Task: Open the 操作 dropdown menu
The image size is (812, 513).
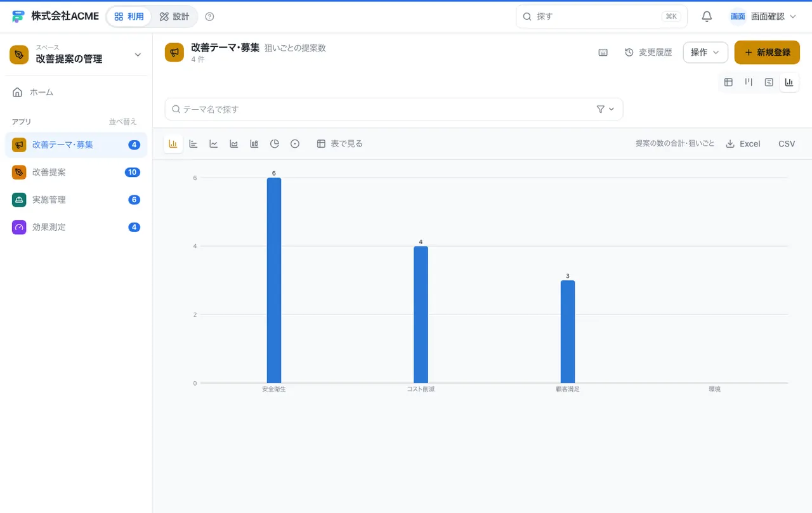Action: click(x=705, y=53)
